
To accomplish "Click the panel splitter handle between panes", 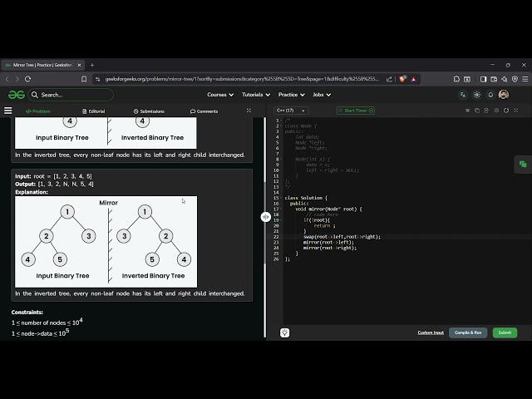I will click(266, 217).
